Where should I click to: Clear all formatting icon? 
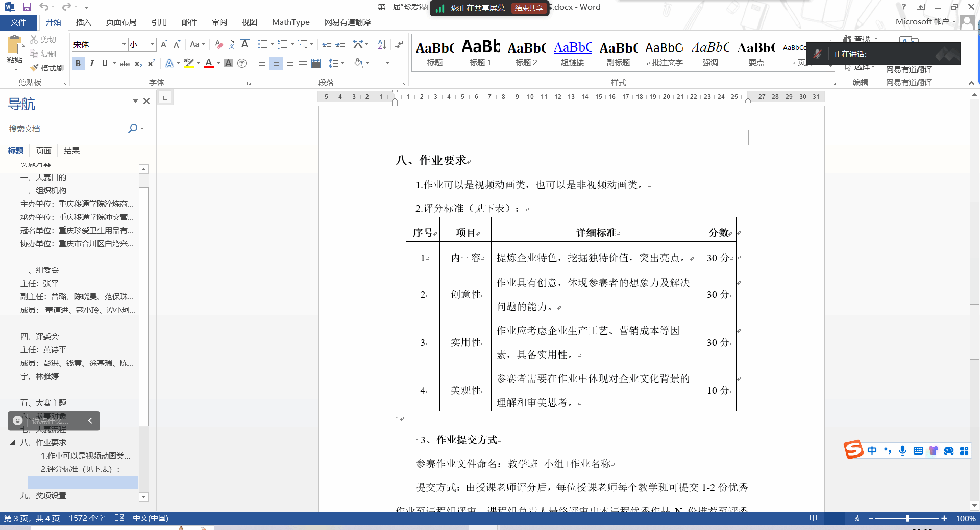[219, 44]
